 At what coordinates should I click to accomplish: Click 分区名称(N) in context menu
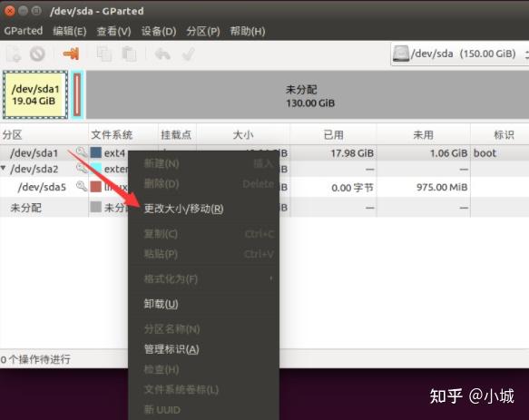click(204, 329)
